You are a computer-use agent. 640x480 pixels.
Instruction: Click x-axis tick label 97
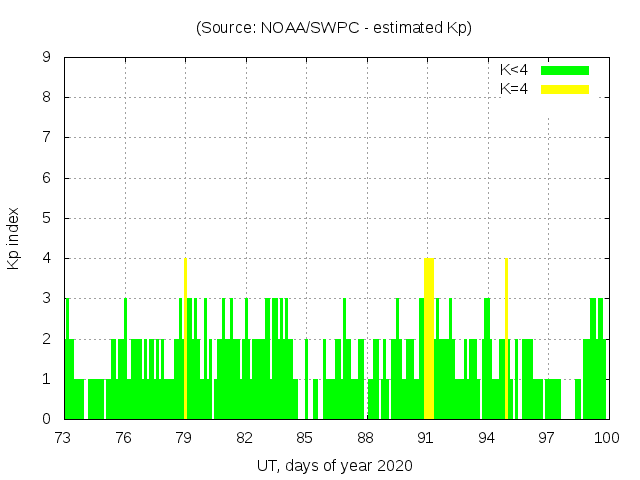point(547,438)
